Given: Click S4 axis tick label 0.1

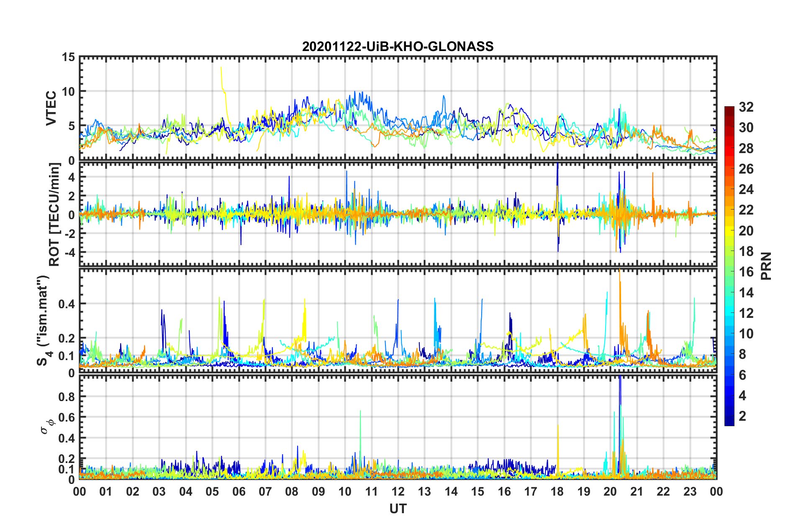Looking at the screenshot, I should coord(67,356).
